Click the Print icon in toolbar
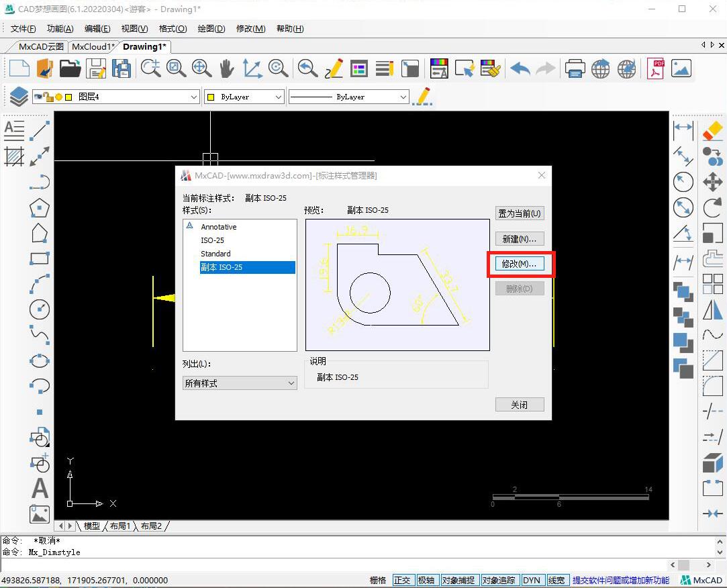The width and height of the screenshot is (727, 588). coord(575,68)
